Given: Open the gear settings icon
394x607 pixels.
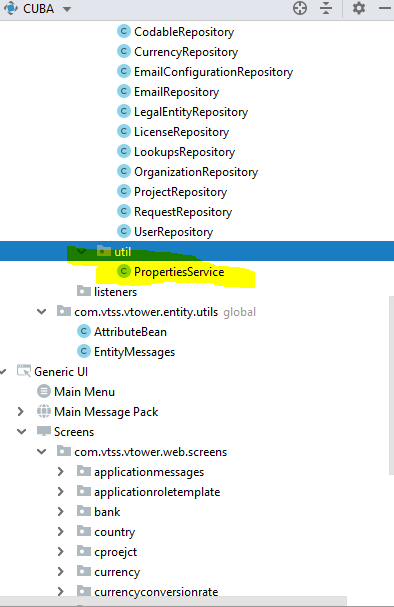Looking at the screenshot, I should 359,8.
